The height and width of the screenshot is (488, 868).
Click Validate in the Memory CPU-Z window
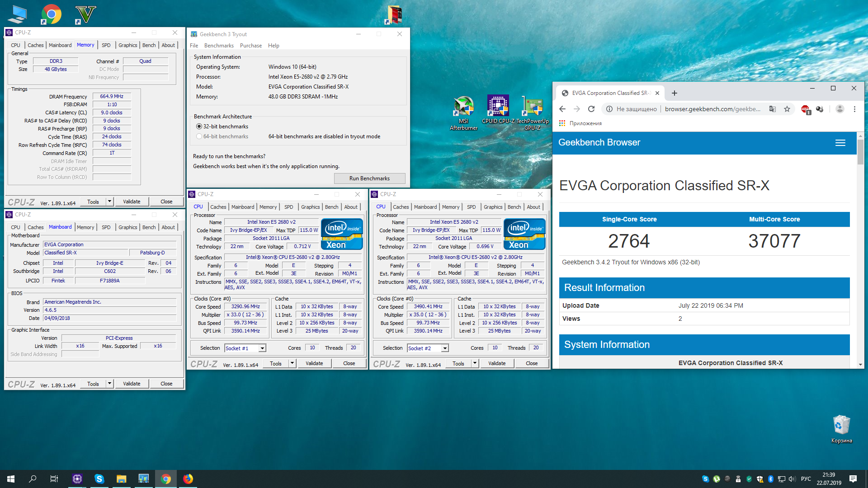tap(132, 202)
